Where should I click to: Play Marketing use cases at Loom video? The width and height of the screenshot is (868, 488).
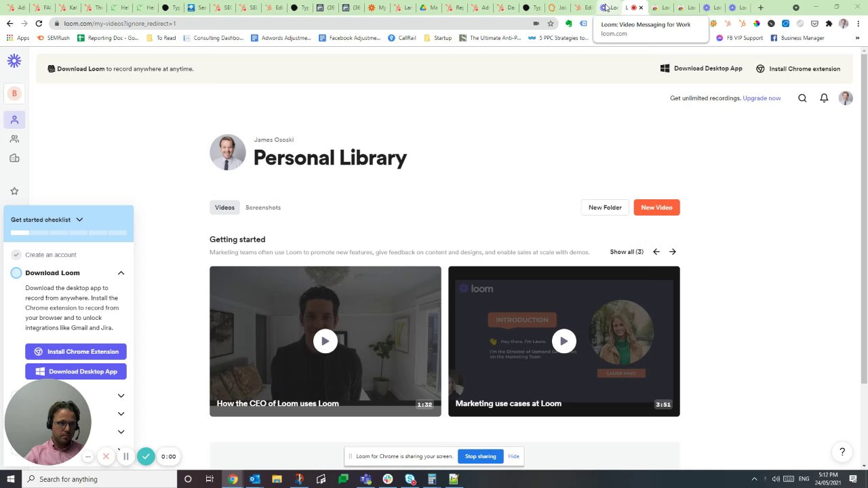point(564,341)
